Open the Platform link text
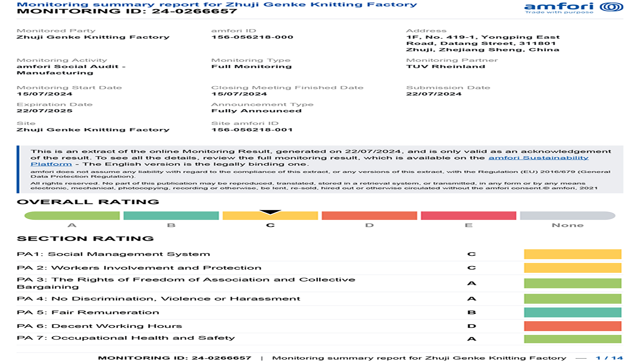 pos(51,164)
